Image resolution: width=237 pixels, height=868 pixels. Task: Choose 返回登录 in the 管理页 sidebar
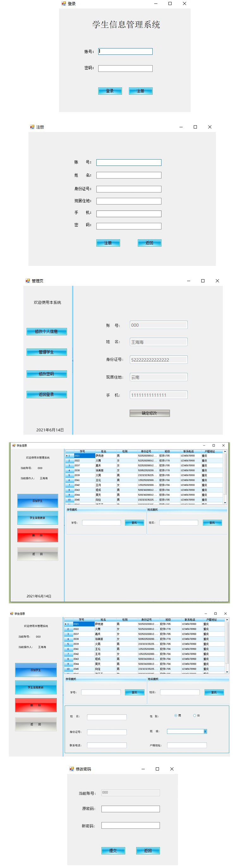(47, 394)
